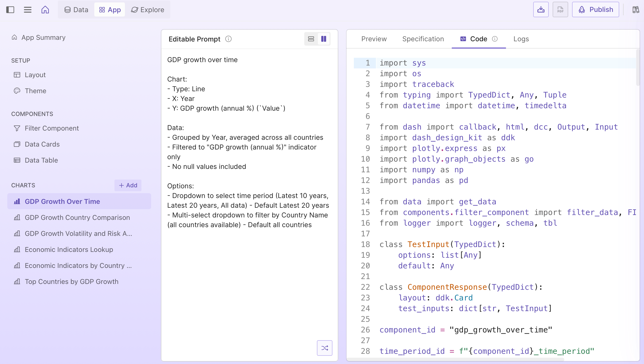Select Top Countries by GDP Growth chart

[71, 281]
